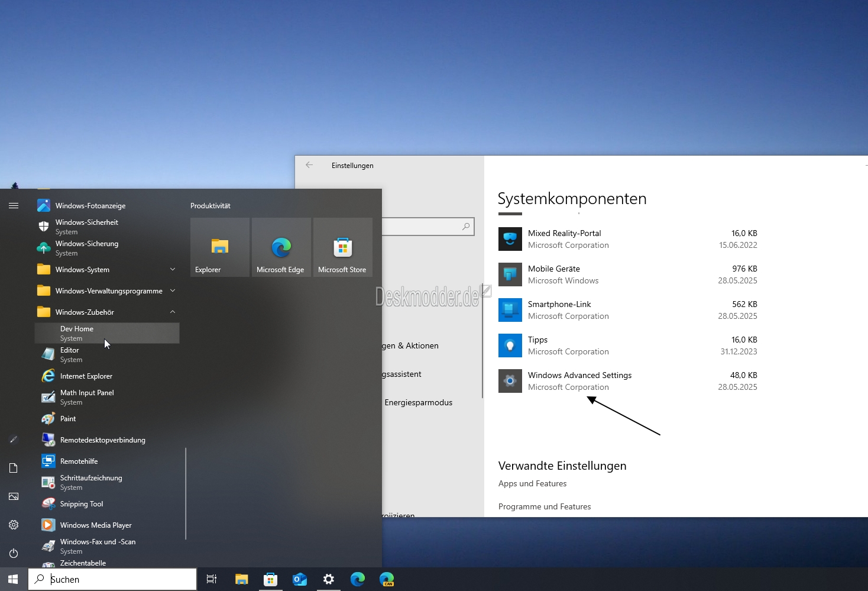Screen dimensions: 868x591
Task: Open Windows-Fax und -Scan
Action: coord(106,546)
